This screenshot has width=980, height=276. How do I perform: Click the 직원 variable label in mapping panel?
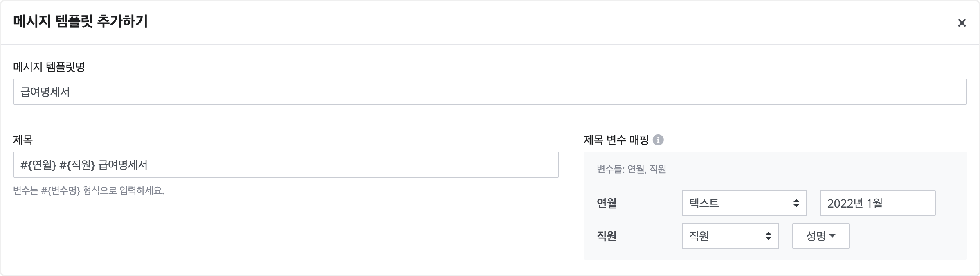(607, 236)
